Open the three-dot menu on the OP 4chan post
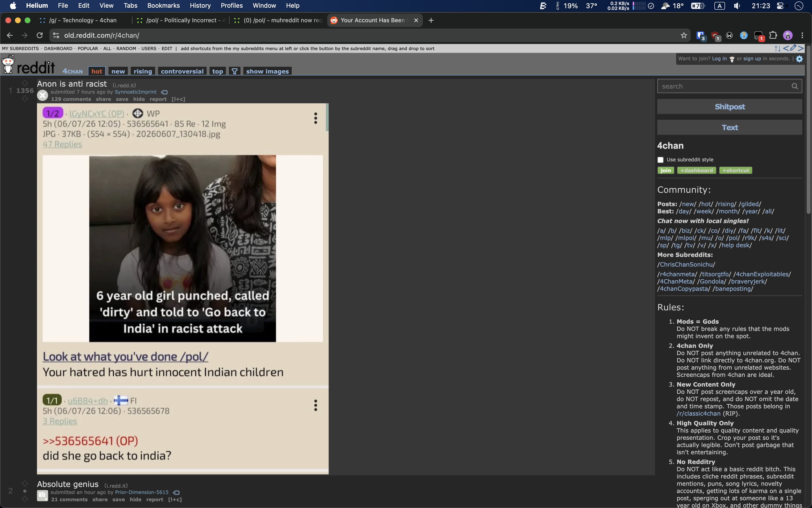 click(315, 118)
